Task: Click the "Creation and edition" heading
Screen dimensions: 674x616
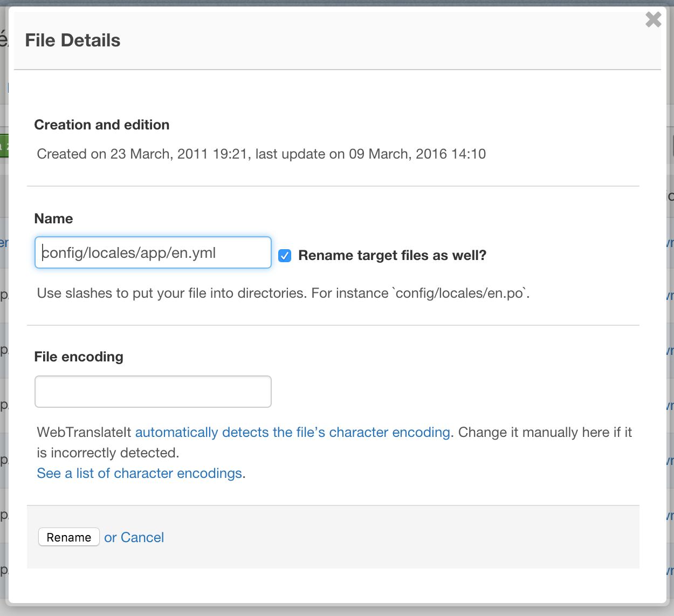Action: [x=102, y=125]
